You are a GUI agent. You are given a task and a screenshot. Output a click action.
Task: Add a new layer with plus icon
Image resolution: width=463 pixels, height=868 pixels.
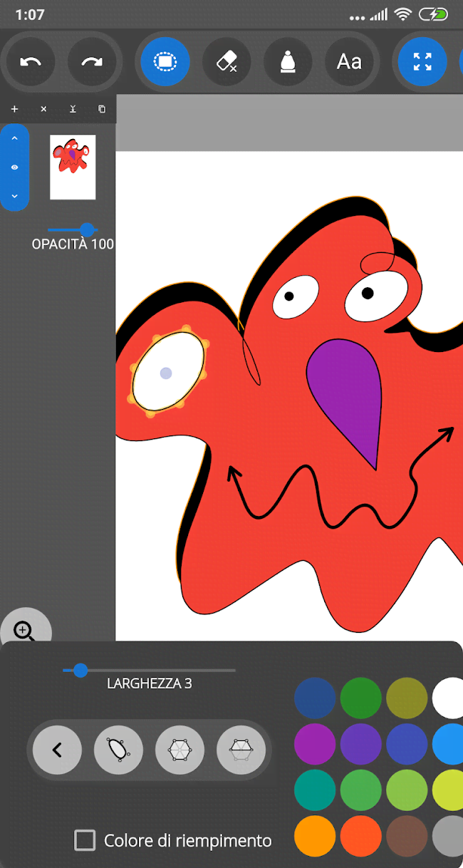click(x=14, y=109)
